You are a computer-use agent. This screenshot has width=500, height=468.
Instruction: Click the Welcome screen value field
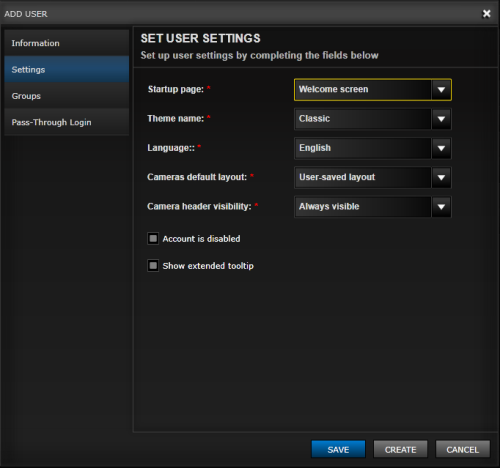tap(363, 90)
